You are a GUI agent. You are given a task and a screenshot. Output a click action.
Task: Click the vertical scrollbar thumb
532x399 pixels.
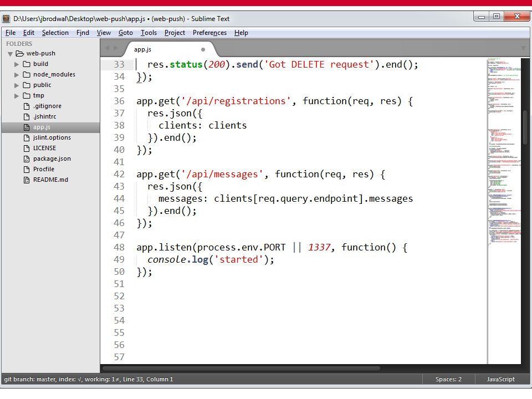click(526, 127)
